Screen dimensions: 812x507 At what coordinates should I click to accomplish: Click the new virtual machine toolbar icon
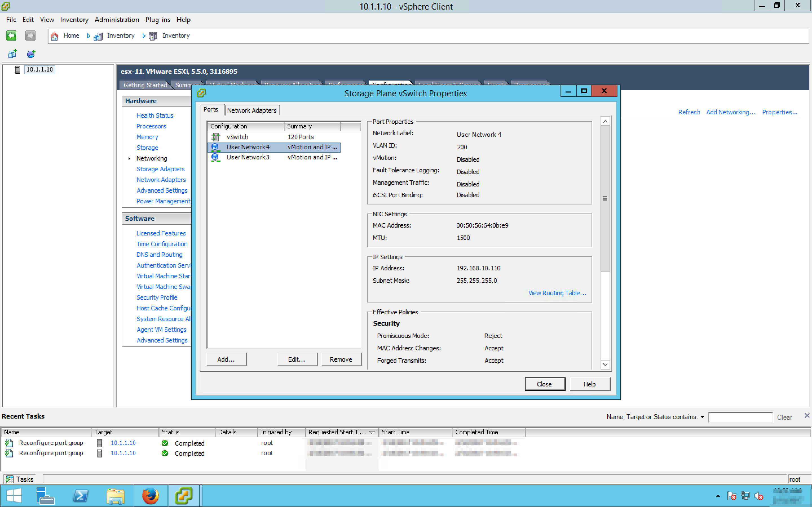tap(12, 54)
